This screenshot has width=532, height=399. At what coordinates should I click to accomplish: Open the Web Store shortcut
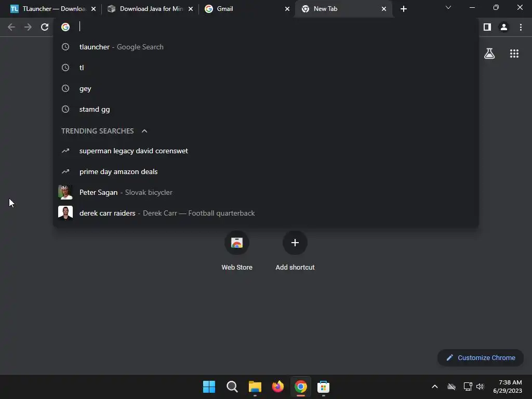(x=237, y=250)
